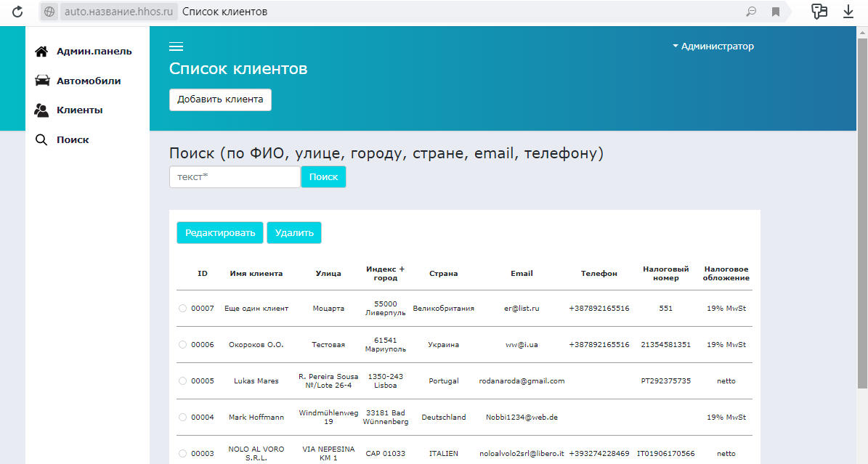This screenshot has height=464, width=868.
Task: Click the Налоговое обложение column header
Action: 726,274
